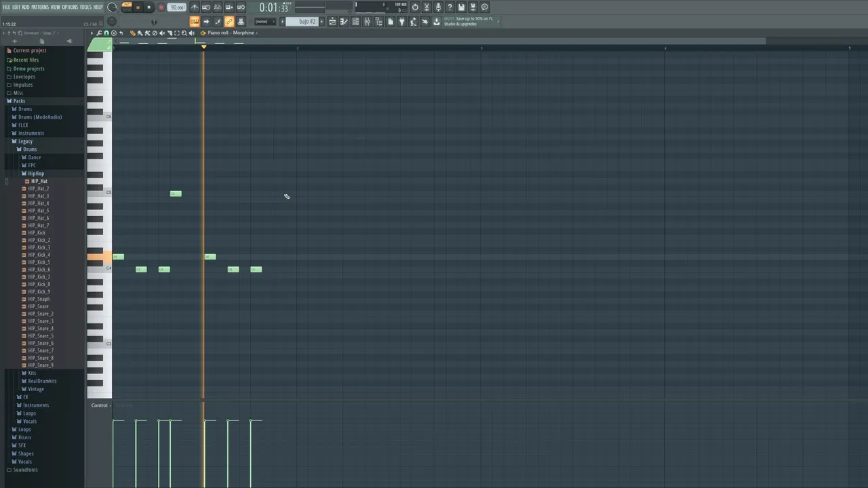The width and height of the screenshot is (868, 488).
Task: Select the piano roll Zoom magnifier tool
Action: (184, 33)
